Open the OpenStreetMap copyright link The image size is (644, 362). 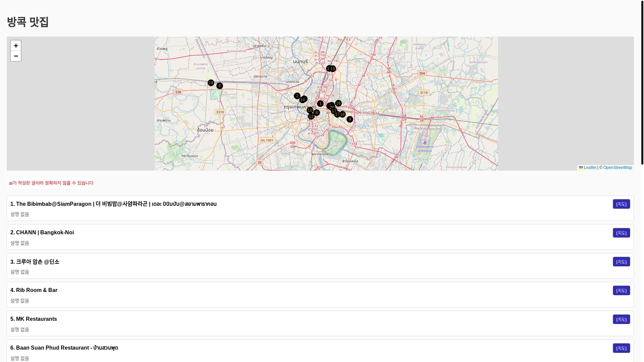(x=618, y=168)
